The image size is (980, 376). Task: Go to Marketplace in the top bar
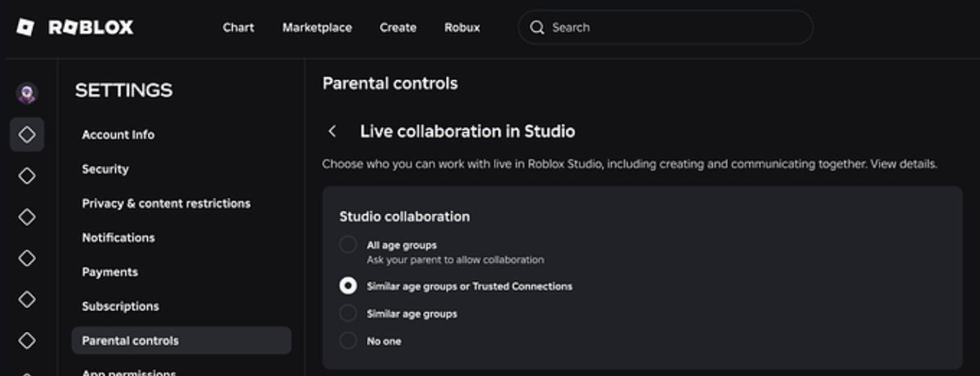[x=317, y=28]
